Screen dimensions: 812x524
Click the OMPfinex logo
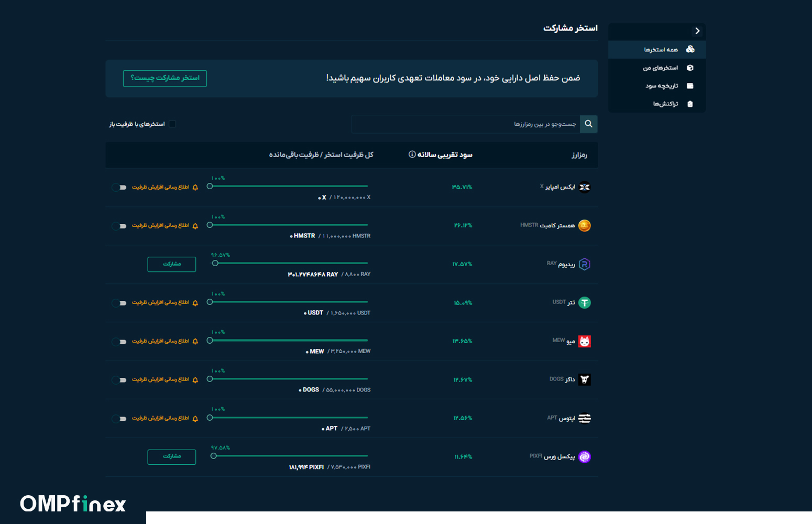coord(73,504)
